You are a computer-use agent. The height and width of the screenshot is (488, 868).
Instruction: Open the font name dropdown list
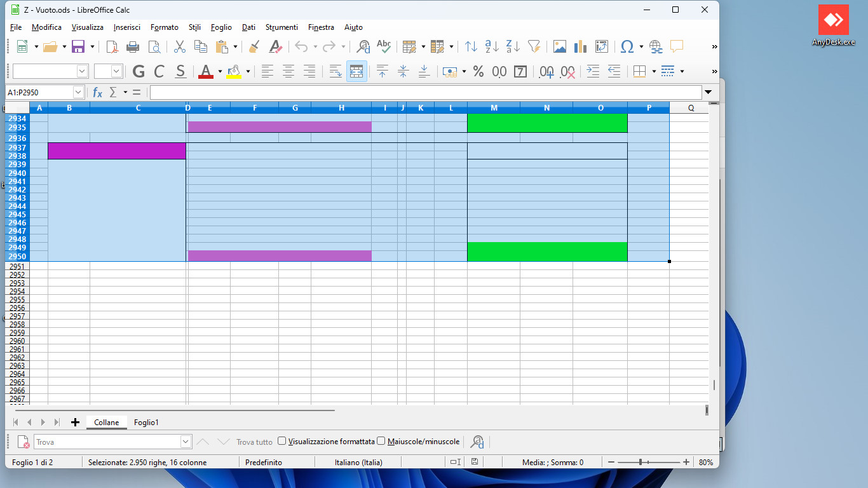click(82, 71)
